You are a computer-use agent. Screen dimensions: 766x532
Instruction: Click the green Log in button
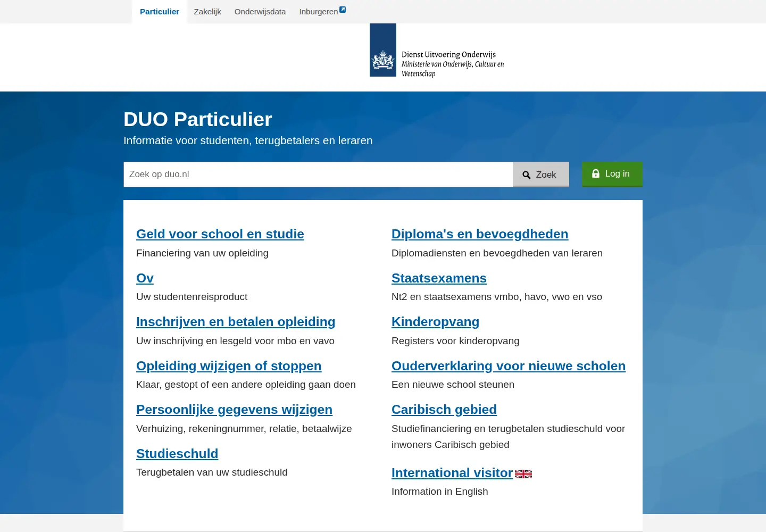[612, 174]
